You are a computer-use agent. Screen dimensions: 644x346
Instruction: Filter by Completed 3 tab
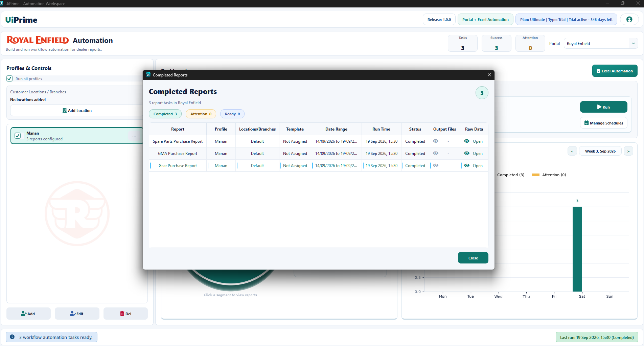click(x=165, y=114)
